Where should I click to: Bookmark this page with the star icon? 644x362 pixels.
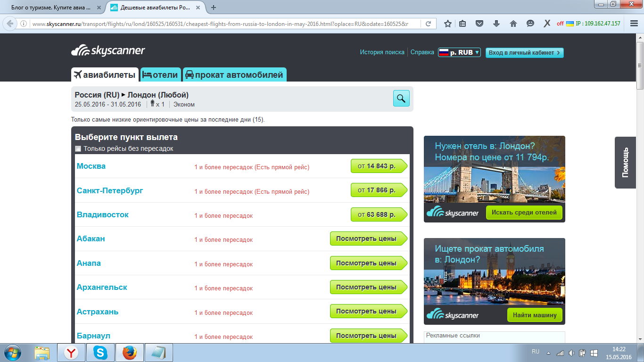(x=447, y=24)
